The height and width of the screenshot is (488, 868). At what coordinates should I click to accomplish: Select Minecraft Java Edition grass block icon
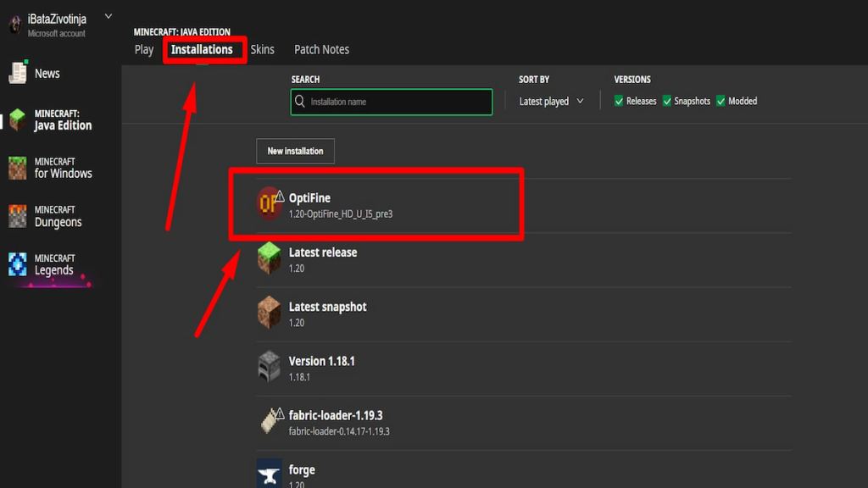click(17, 119)
